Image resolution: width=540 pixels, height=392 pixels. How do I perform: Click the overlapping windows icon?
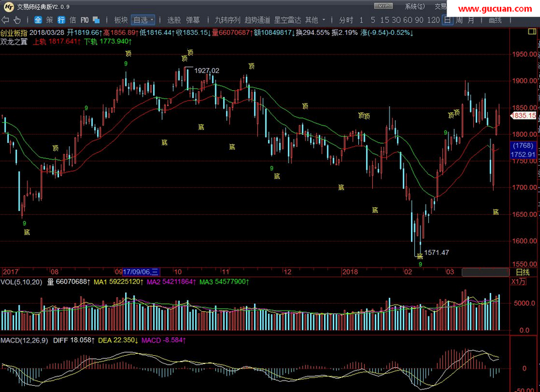click(97, 20)
